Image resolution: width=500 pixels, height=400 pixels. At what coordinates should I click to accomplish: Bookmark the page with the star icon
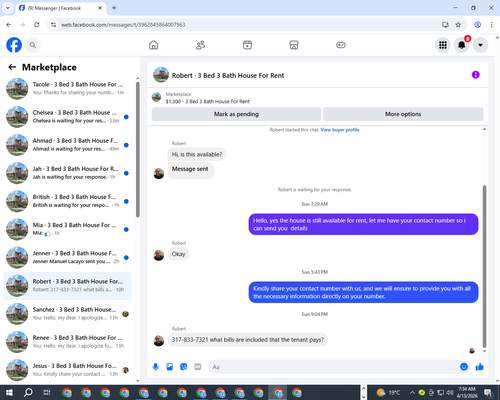pos(458,25)
